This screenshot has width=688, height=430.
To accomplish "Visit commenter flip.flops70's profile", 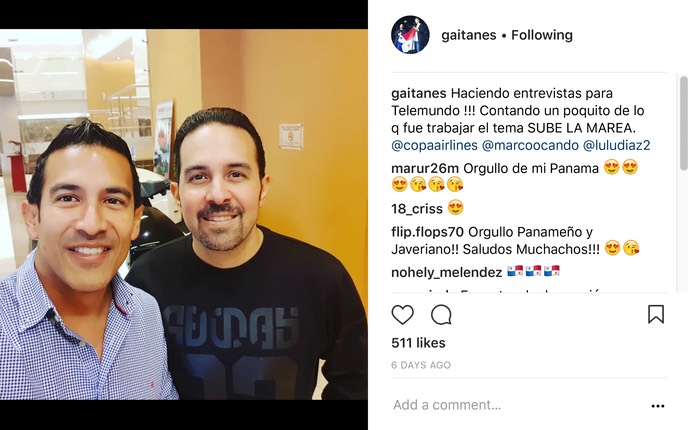I will (428, 232).
